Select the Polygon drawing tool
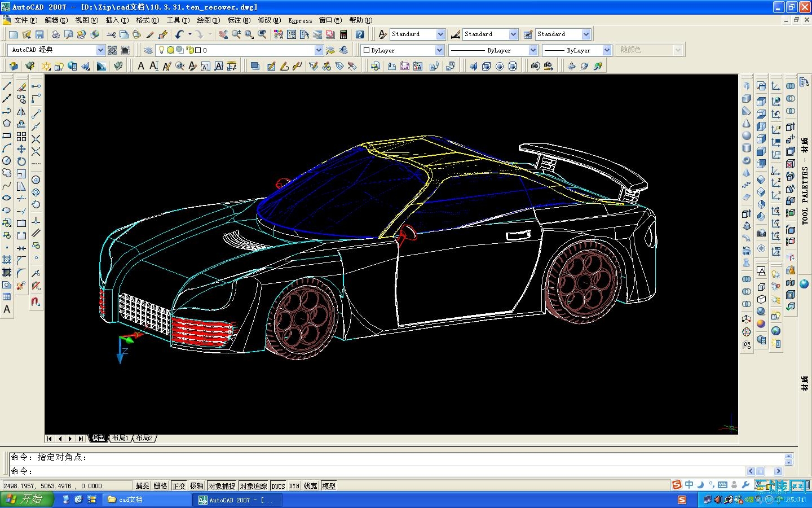The width and height of the screenshot is (812, 508). click(x=7, y=123)
